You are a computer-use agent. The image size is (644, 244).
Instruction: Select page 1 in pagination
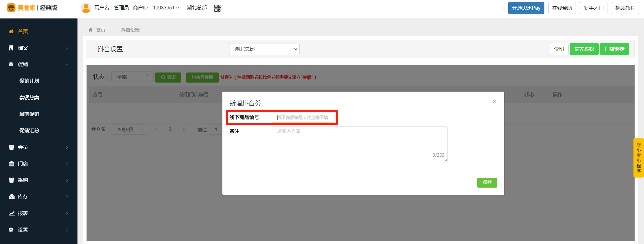pos(170,129)
